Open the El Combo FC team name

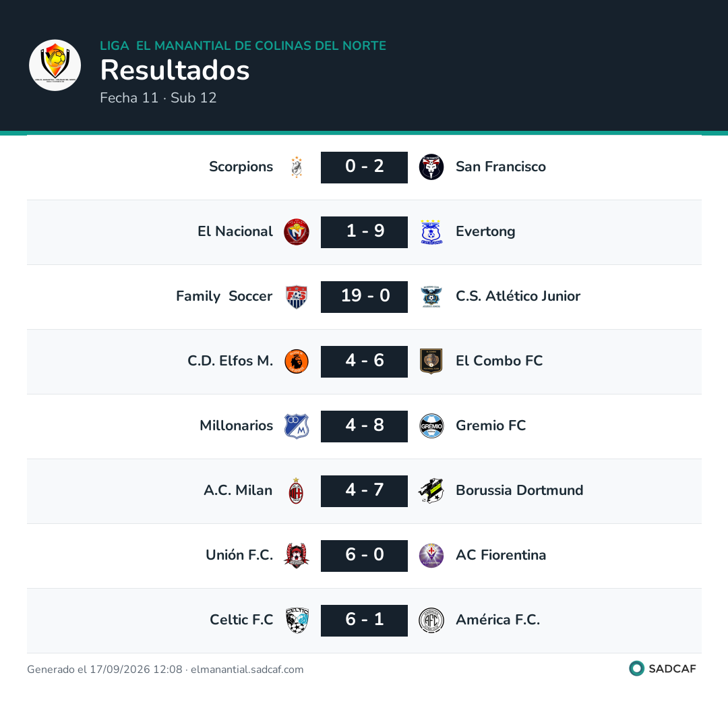point(499,361)
